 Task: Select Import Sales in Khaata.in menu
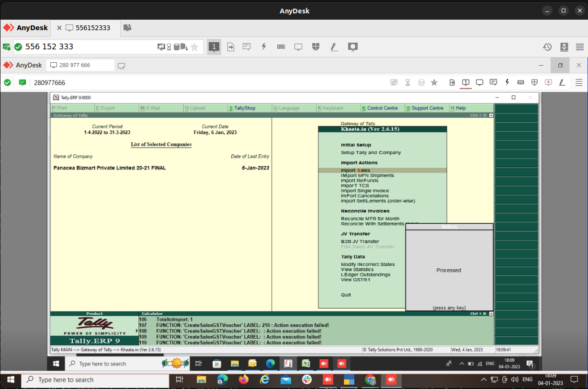point(355,171)
